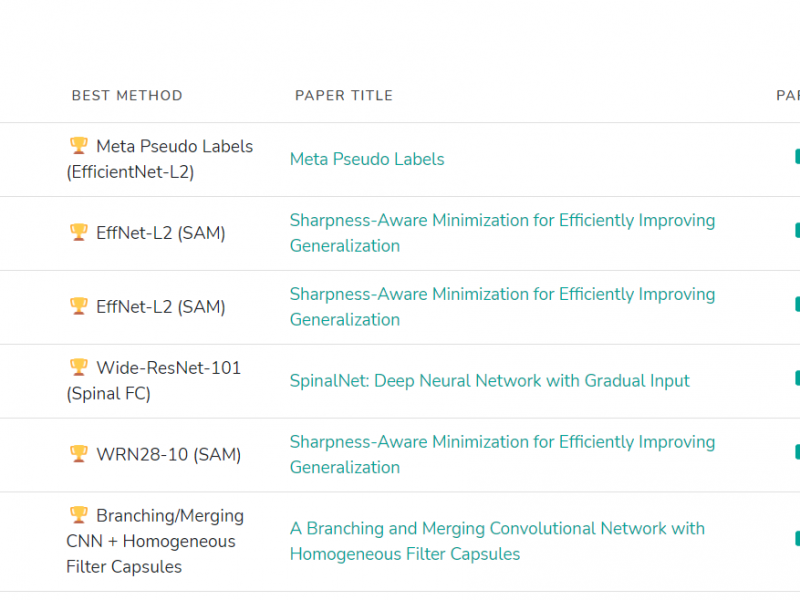Open the SpinalNet paper title link
This screenshot has width=800, height=600.
pyautogui.click(x=489, y=381)
